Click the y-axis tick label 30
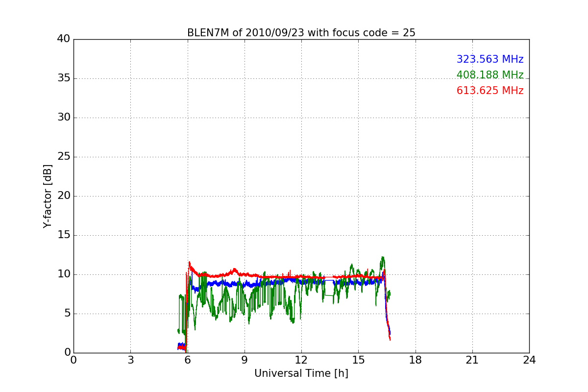 [63, 118]
